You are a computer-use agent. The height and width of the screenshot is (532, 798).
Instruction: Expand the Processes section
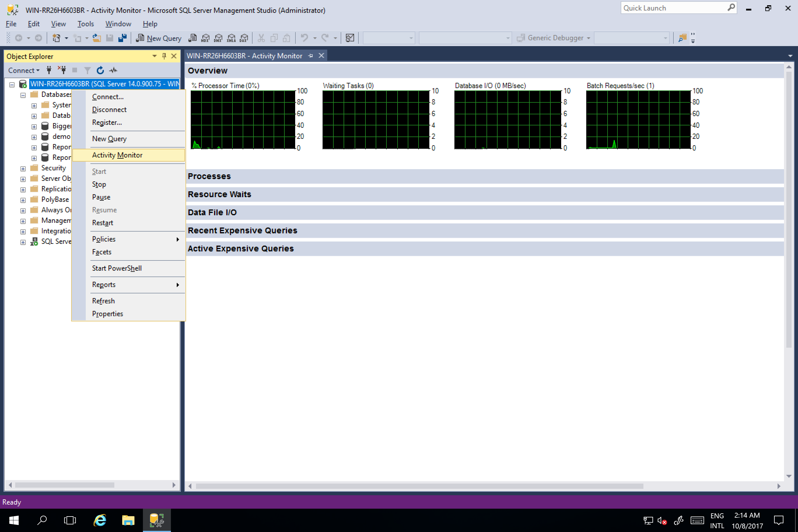485,176
